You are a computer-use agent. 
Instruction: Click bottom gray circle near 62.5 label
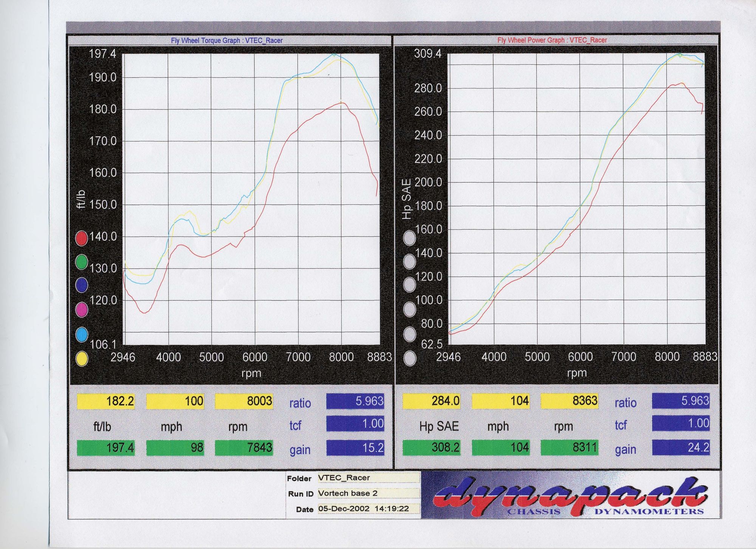[410, 358]
